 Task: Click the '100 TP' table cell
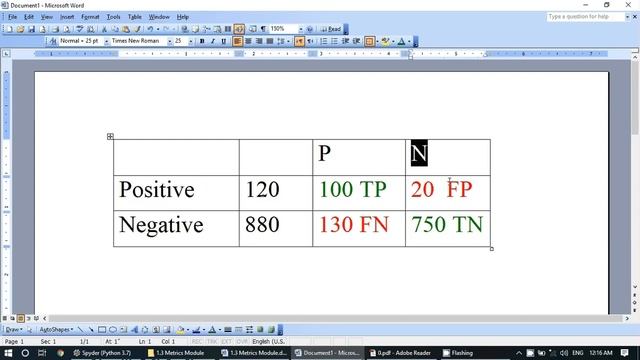[x=359, y=193]
